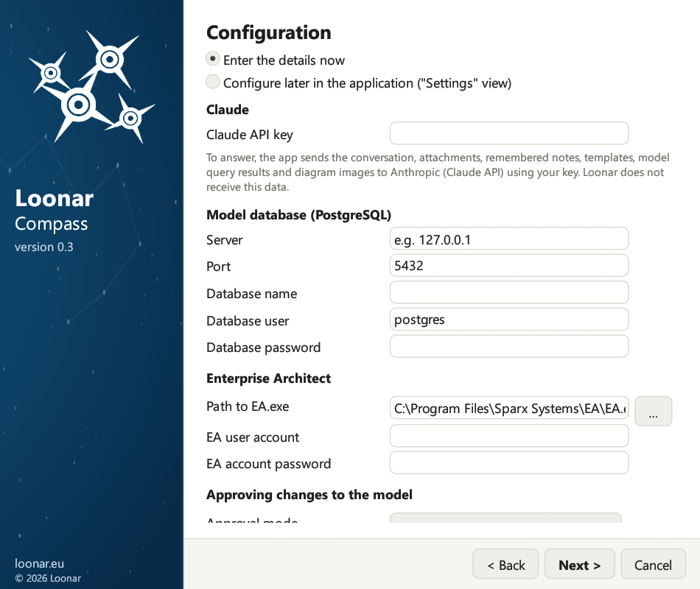Screen dimensions: 700x589
Task: Proceed with the "Next >" button
Action: point(579,564)
